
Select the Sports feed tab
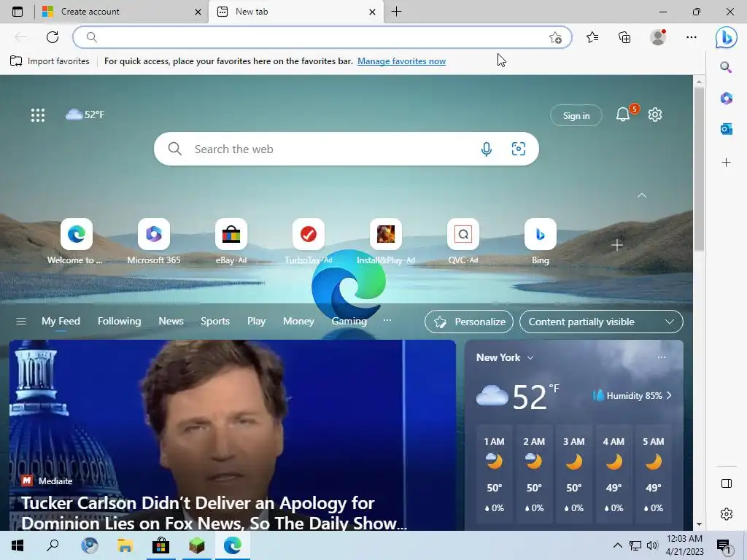point(215,322)
